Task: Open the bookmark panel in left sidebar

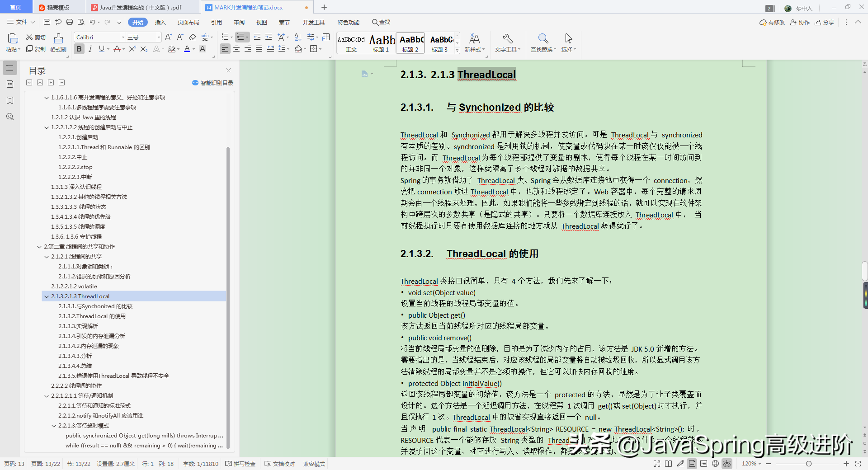Action: click(10, 100)
